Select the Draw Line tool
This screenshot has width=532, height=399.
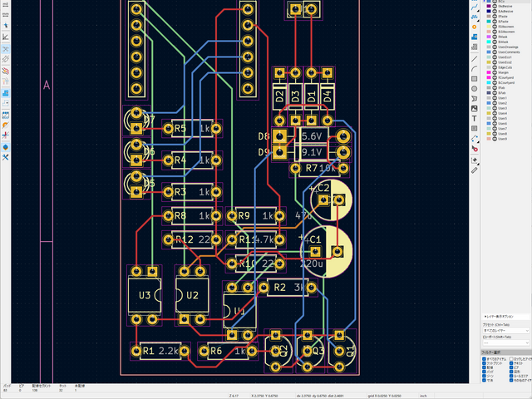coord(474,58)
